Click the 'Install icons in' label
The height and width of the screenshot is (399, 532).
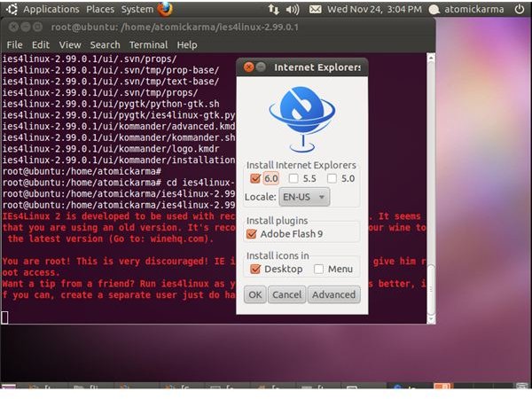click(x=278, y=255)
